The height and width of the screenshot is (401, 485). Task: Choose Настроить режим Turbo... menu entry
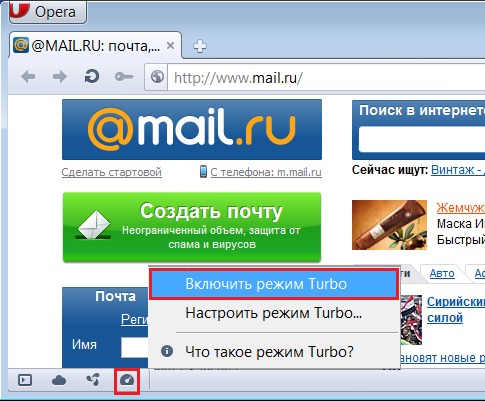pyautogui.click(x=274, y=313)
